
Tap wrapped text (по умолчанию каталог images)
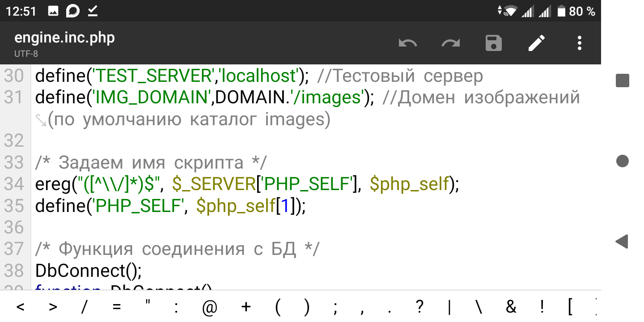coord(189,119)
